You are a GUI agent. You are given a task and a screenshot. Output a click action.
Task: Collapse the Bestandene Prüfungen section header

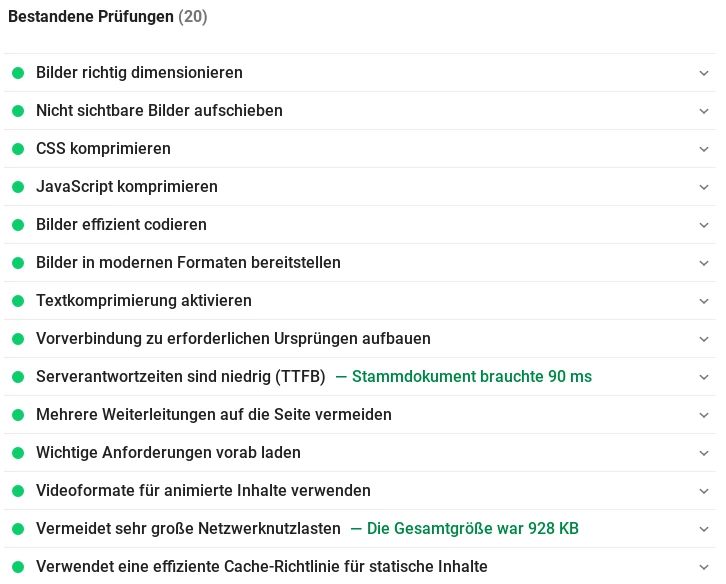click(x=107, y=17)
